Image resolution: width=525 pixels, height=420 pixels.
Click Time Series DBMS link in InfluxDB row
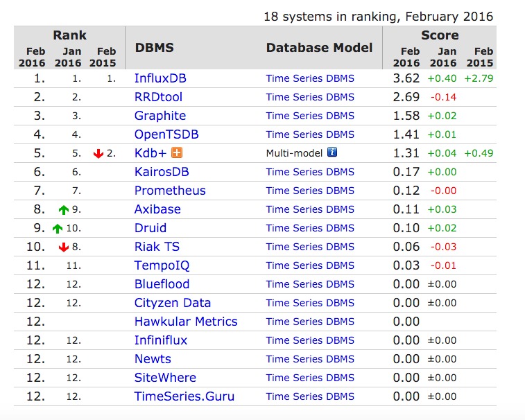coord(310,78)
